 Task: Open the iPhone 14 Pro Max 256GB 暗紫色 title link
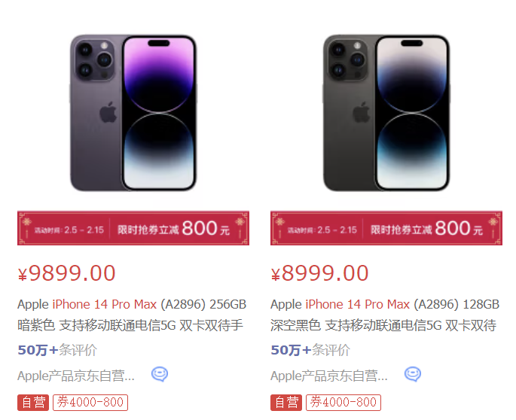click(132, 315)
